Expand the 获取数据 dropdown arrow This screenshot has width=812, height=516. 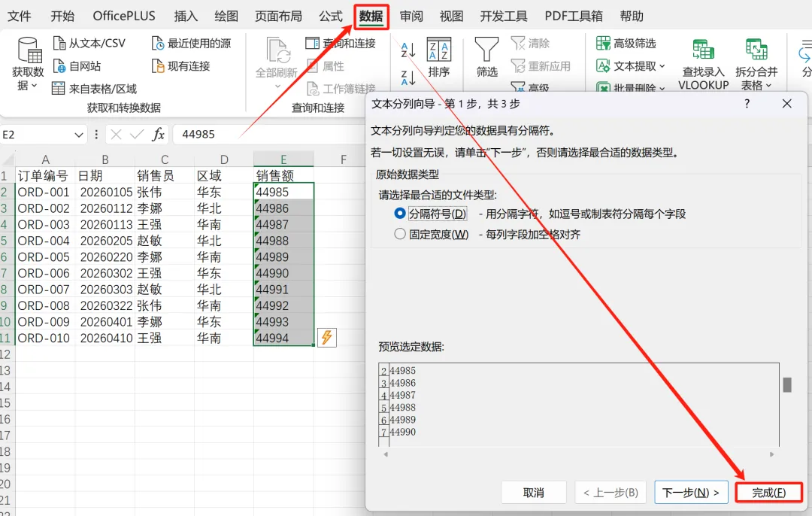[x=34, y=86]
